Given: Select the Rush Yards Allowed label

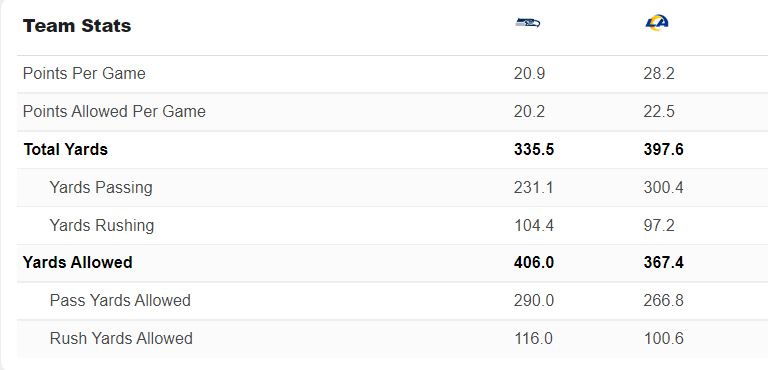Looking at the screenshot, I should [x=121, y=339].
